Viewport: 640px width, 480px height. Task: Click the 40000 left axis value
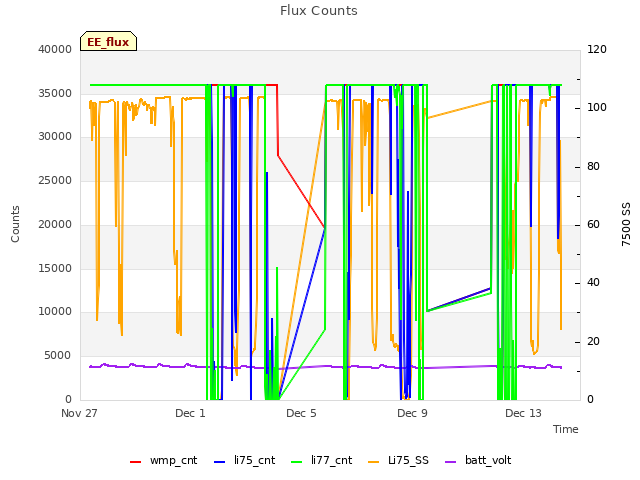[55, 49]
